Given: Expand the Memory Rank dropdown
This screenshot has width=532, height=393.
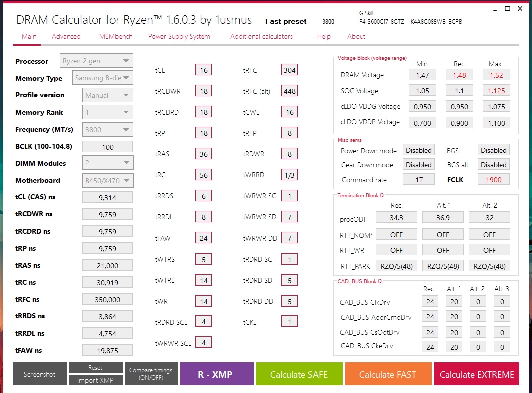Looking at the screenshot, I should click(107, 112).
